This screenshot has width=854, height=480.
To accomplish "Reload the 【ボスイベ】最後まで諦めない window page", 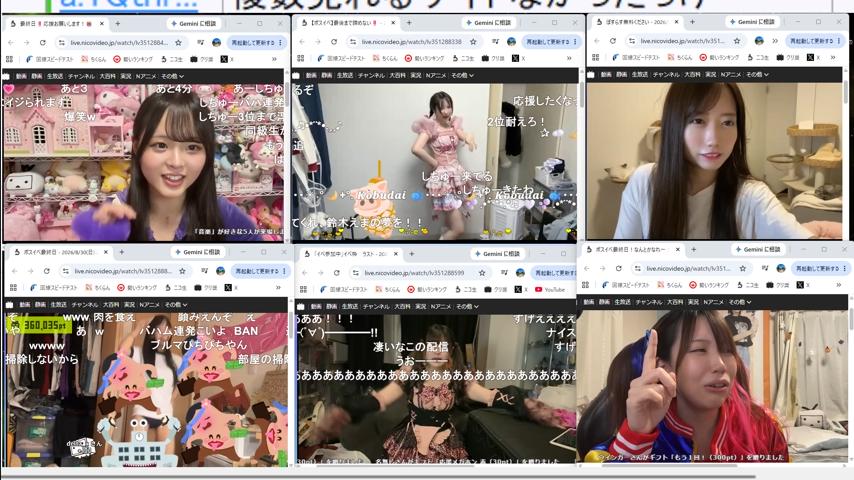I will coord(334,41).
